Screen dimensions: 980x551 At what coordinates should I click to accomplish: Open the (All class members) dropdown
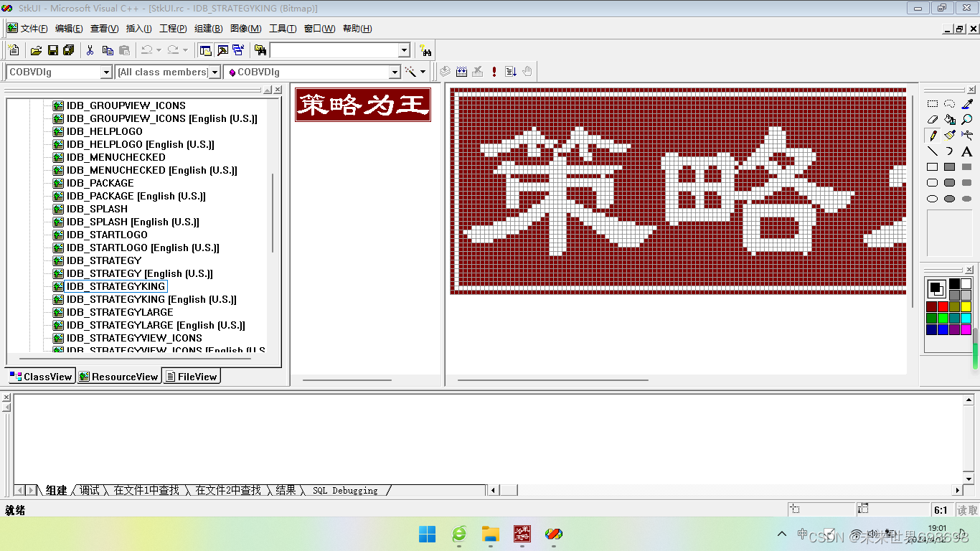tap(215, 72)
